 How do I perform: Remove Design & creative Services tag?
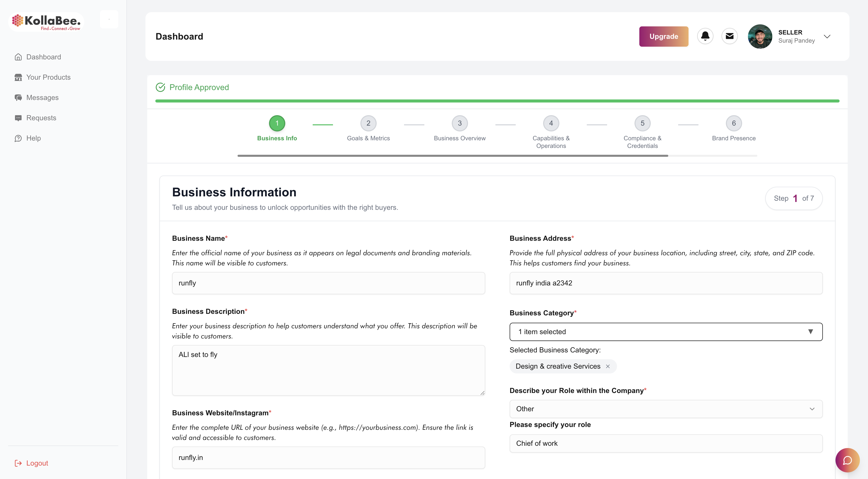point(608,366)
